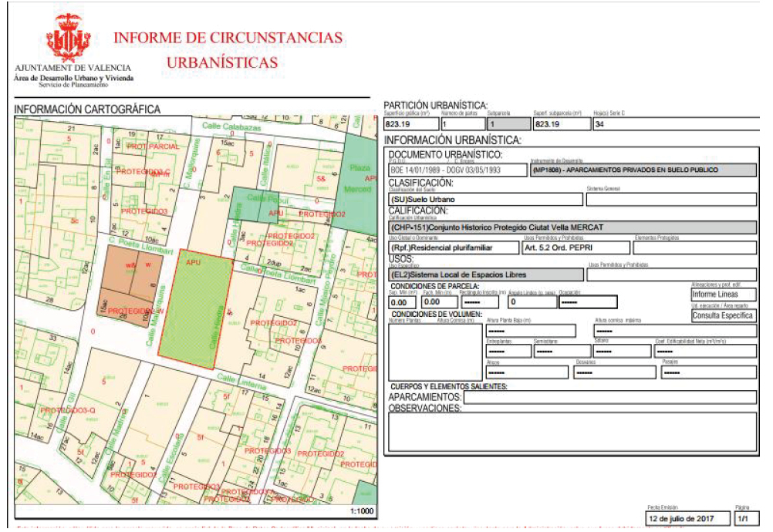Click the 'PROTEGIDO3-Q' map label
The width and height of the screenshot is (773, 532).
point(68,410)
